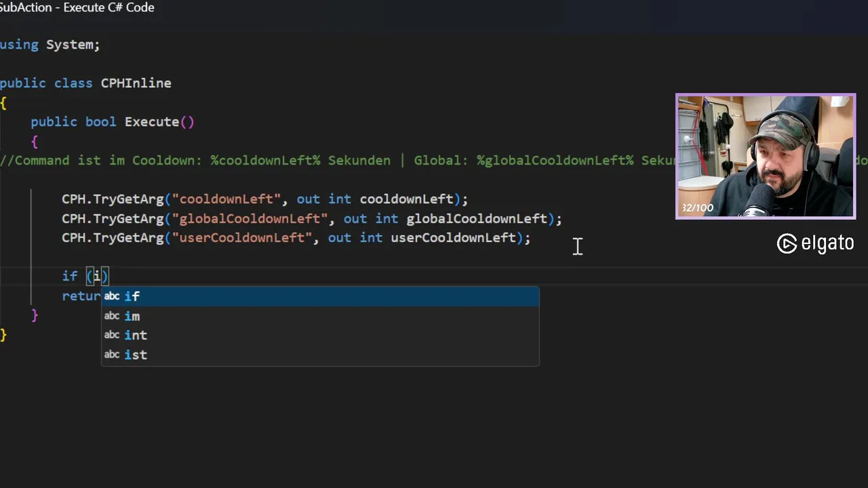
Task: Click the 'out int cooldownLeft' declaration
Action: coord(374,199)
